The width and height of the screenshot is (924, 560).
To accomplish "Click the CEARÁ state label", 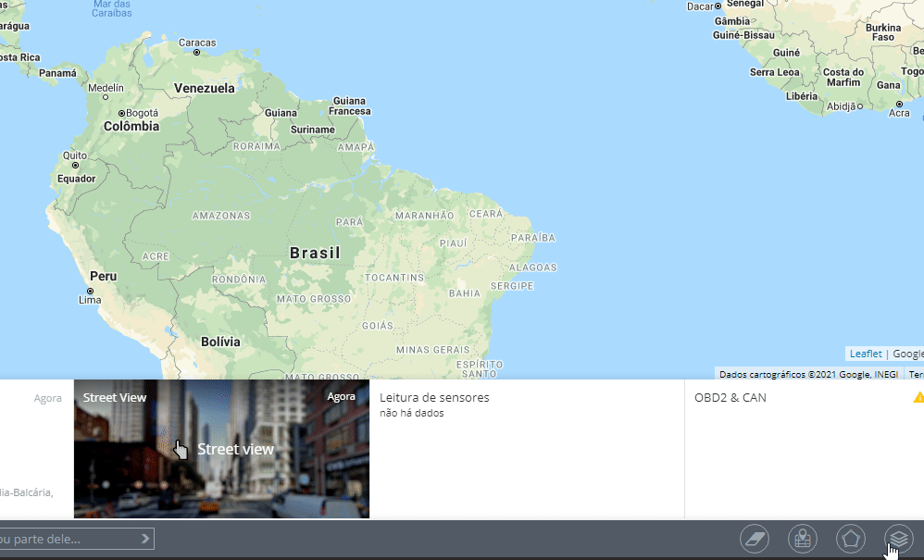I will (x=486, y=214).
